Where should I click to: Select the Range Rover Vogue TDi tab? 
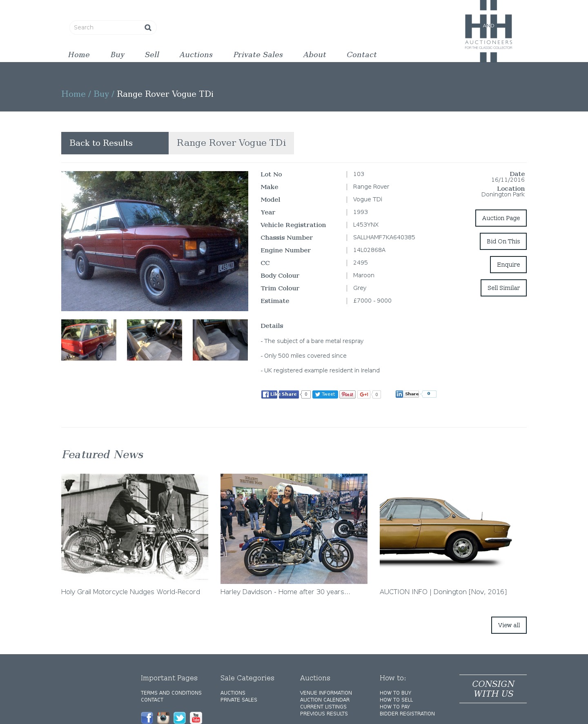point(231,143)
